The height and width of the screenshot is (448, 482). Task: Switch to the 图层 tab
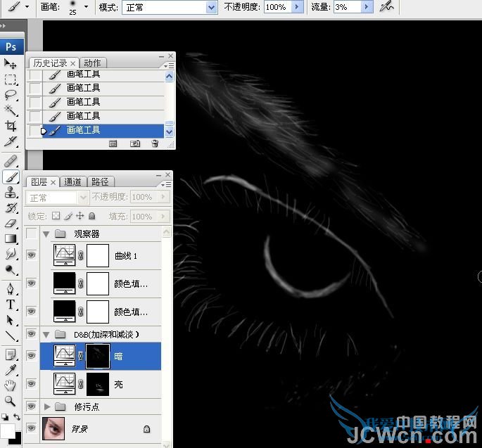click(x=39, y=182)
